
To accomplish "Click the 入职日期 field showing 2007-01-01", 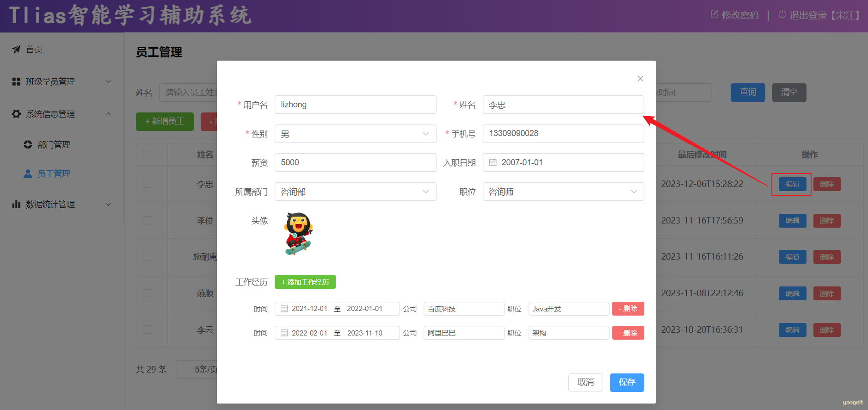I will [563, 162].
